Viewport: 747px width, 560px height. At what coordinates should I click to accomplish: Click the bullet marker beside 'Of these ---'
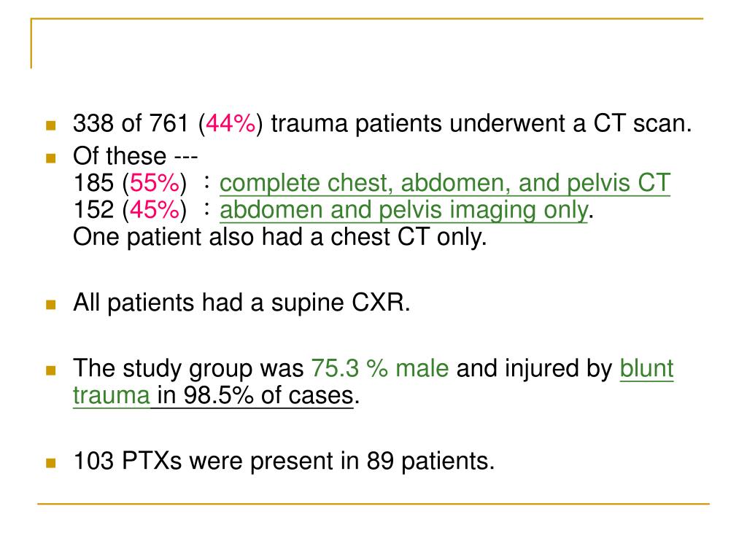click(51, 158)
